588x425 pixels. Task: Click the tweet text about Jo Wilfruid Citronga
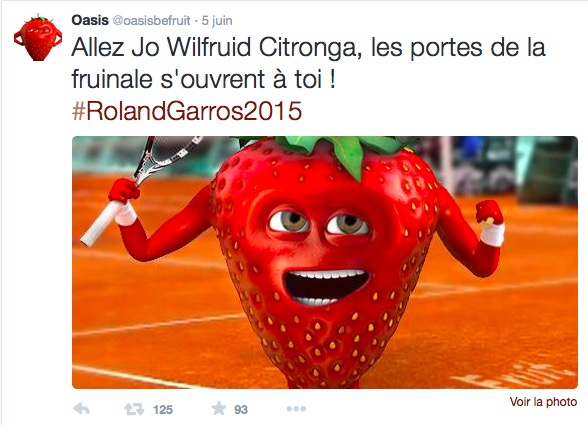pos(308,63)
